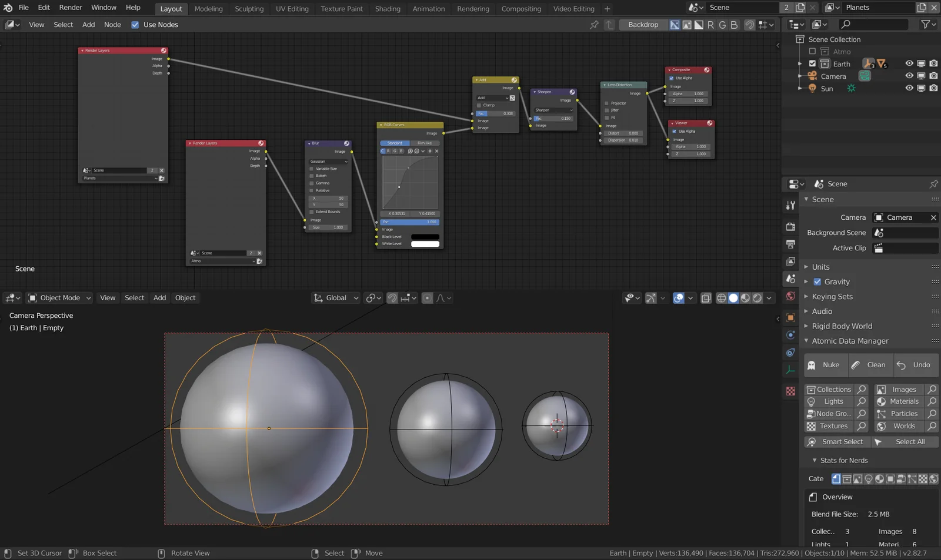Open the Render properties tab icon
Screen dimensions: 941x560
point(790,227)
